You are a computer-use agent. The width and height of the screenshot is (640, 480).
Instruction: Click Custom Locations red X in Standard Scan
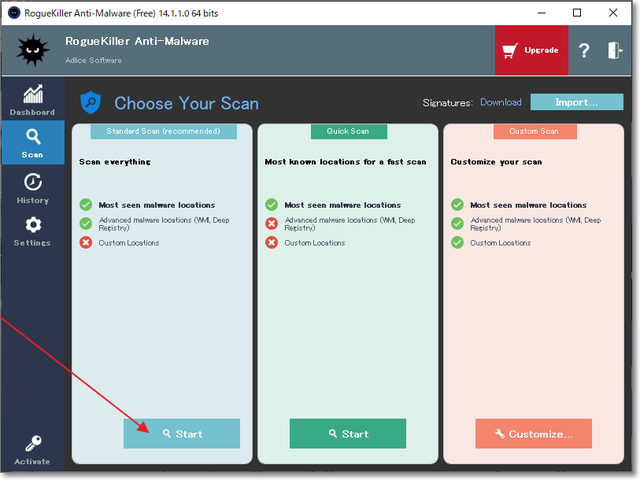[86, 243]
